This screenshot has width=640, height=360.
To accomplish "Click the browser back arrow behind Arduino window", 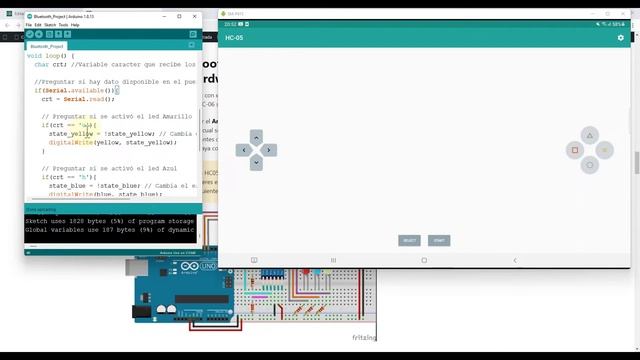I will click(x=7, y=25).
